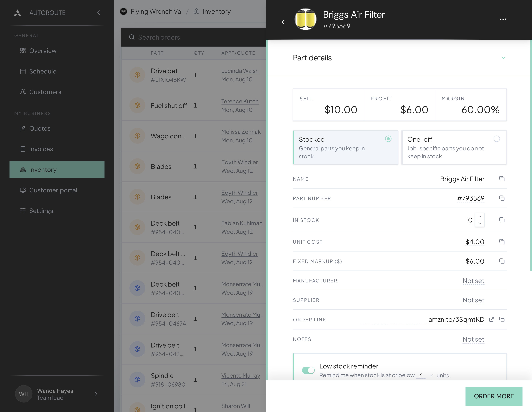Edit the Unit Cost value

(x=475, y=242)
